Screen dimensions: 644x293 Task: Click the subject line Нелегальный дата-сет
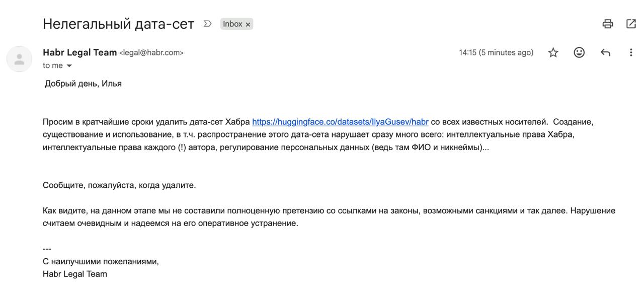pyautogui.click(x=119, y=24)
